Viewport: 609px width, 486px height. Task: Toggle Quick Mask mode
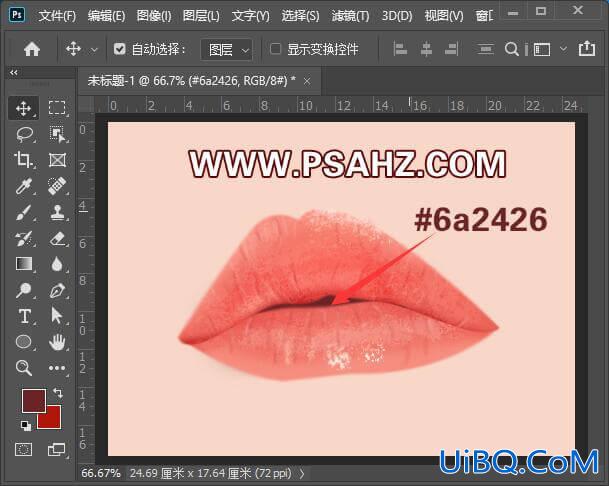tap(23, 449)
